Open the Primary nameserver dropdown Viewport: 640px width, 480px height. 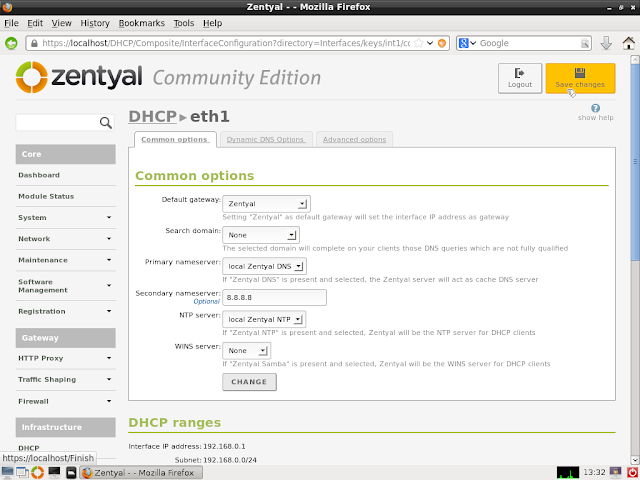click(x=264, y=266)
